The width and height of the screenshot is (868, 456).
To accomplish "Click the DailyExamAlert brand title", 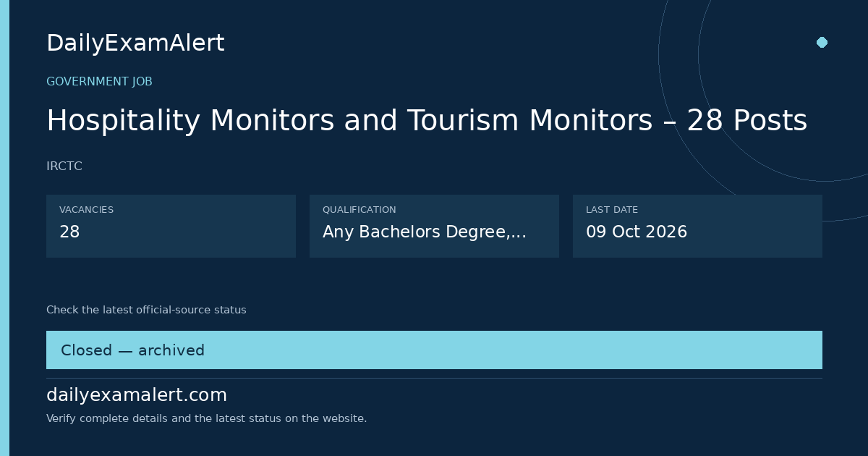I will coord(135,43).
